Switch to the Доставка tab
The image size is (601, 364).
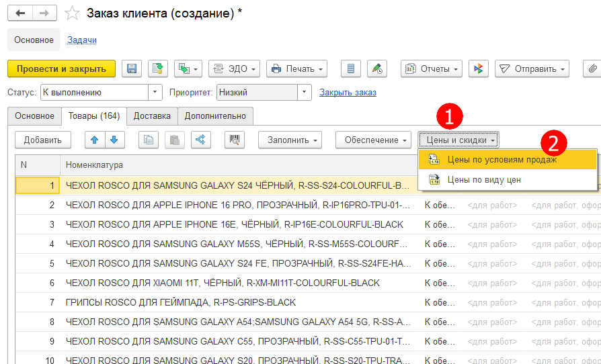coord(151,116)
